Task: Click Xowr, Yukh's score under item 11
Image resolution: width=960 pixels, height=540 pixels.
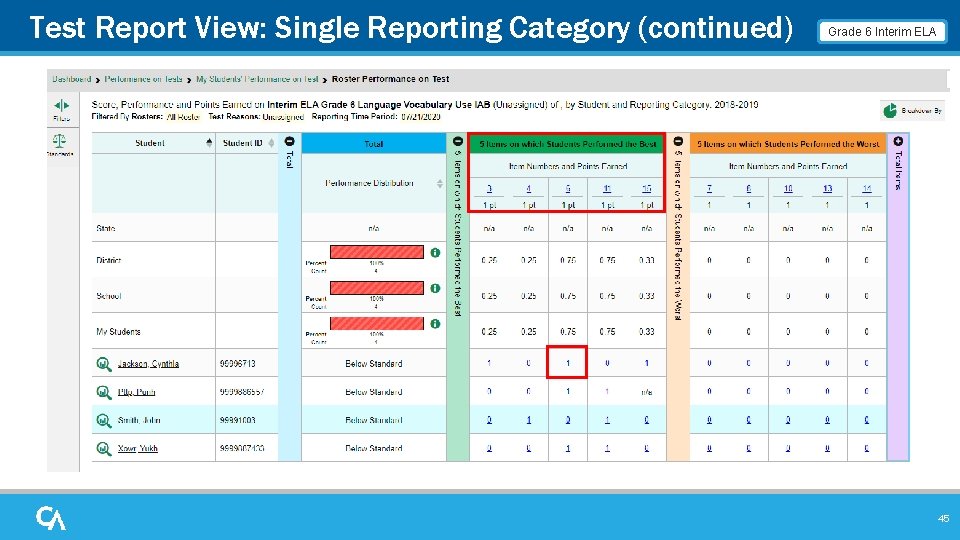Action: click(x=607, y=448)
